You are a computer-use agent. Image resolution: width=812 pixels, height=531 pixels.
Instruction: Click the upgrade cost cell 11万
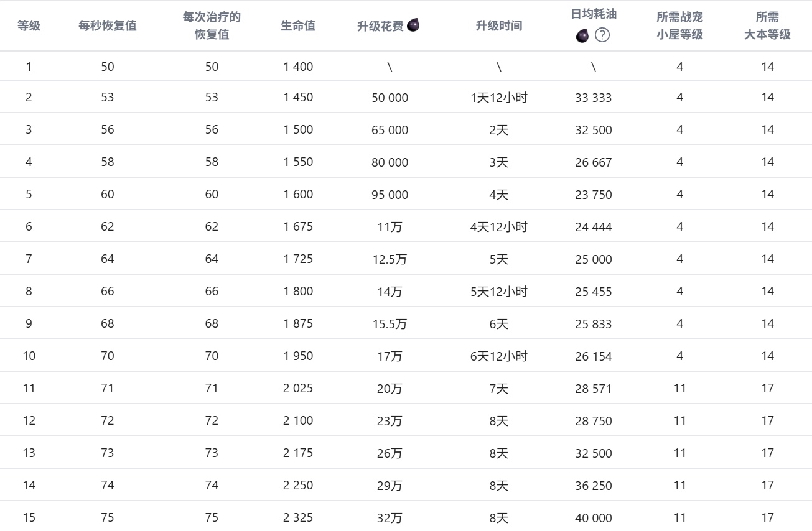[390, 227]
